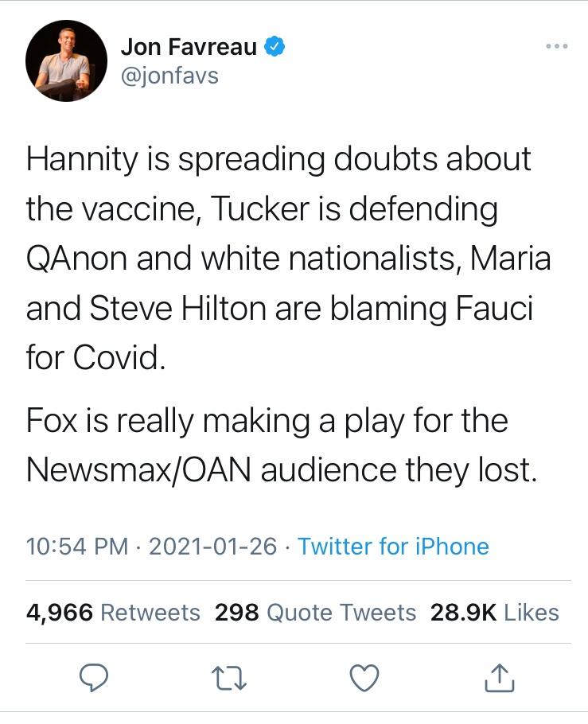Select the @jonfavs handle
Image resolution: width=588 pixels, height=724 pixels.
point(169,76)
